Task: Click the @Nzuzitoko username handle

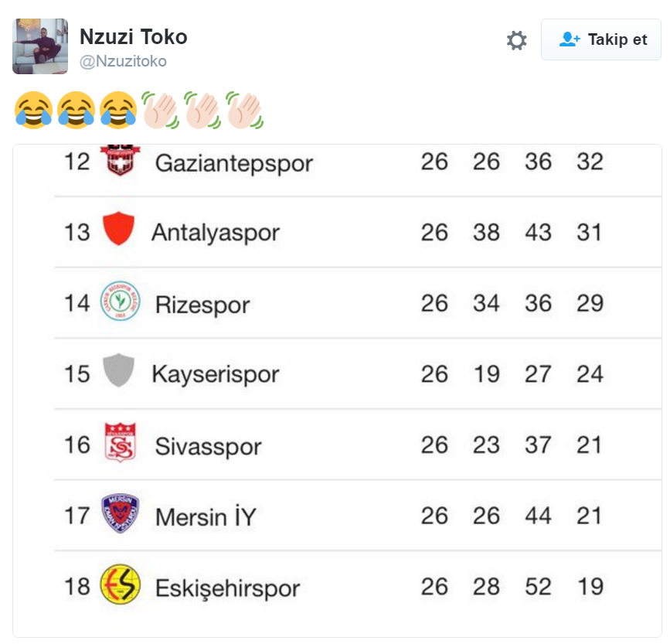Action: point(123,61)
